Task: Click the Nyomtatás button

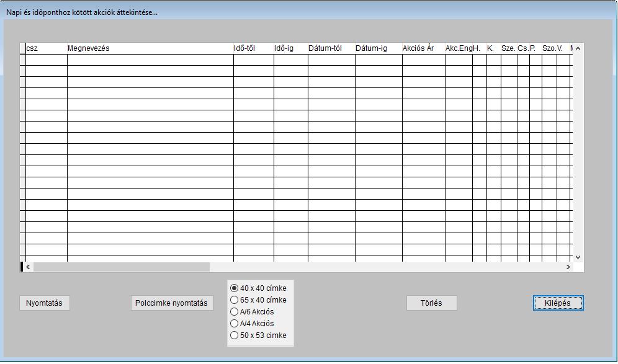Action: coord(45,303)
